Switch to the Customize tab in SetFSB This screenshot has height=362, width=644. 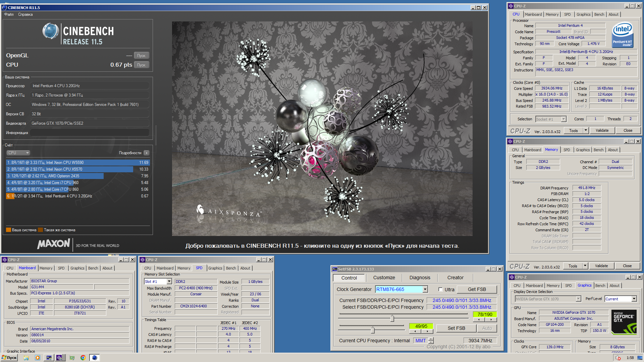pyautogui.click(x=384, y=278)
